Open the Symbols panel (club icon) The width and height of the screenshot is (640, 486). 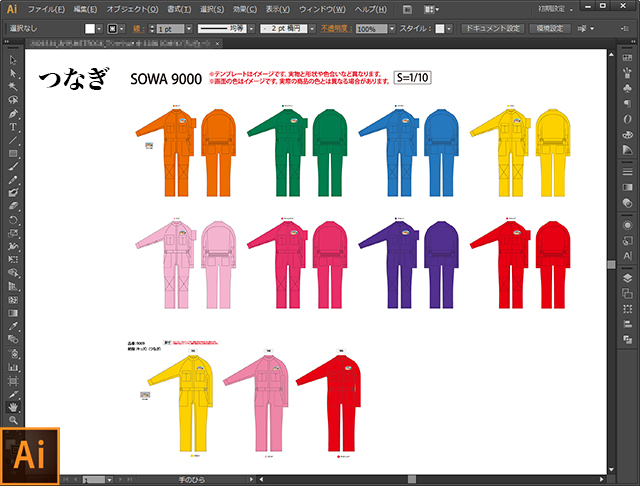[x=627, y=88]
